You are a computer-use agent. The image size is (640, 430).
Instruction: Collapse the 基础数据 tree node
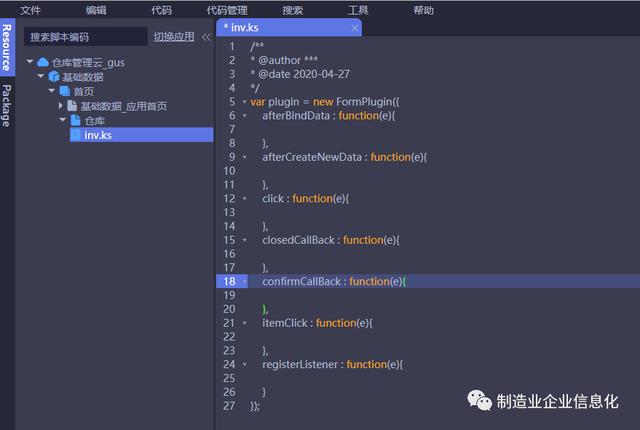(x=41, y=76)
